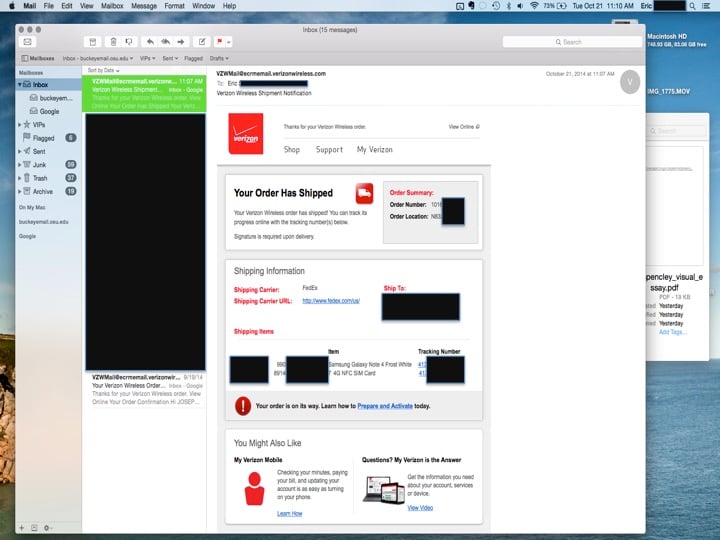This screenshot has height=540, width=720.
Task: Open Inbox - buckeyemail.osu.edu favorites dropdown
Action: coord(98,58)
